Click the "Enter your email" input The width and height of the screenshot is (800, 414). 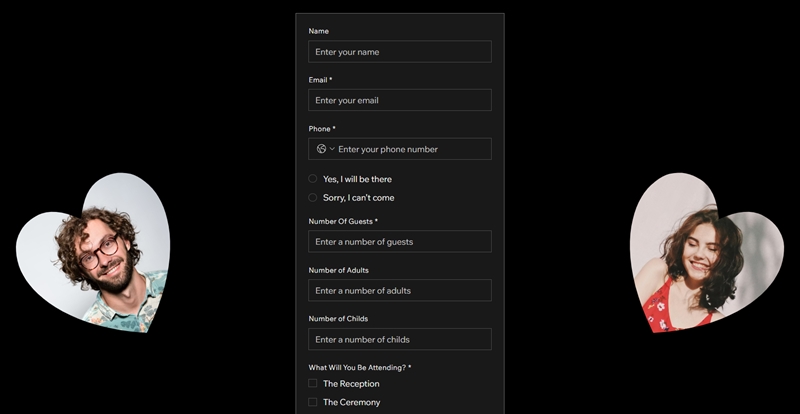(400, 100)
